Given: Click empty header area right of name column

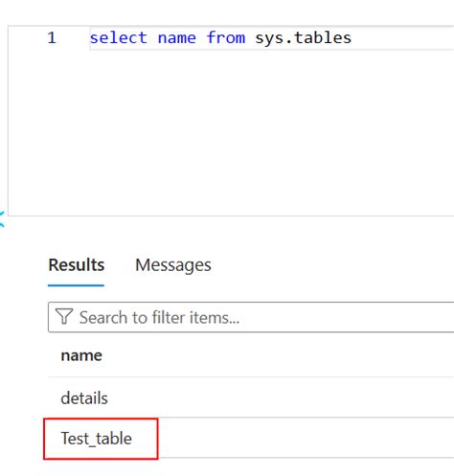Looking at the screenshot, I should 278,355.
